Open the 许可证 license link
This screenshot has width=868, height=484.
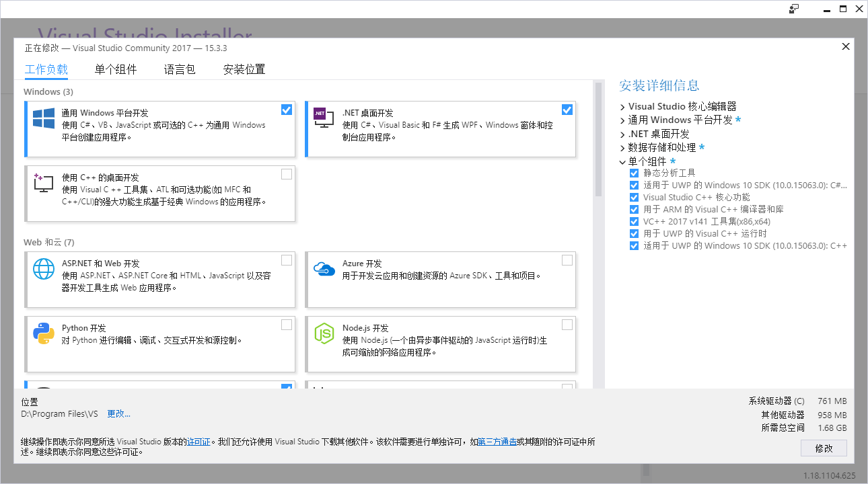(198, 442)
